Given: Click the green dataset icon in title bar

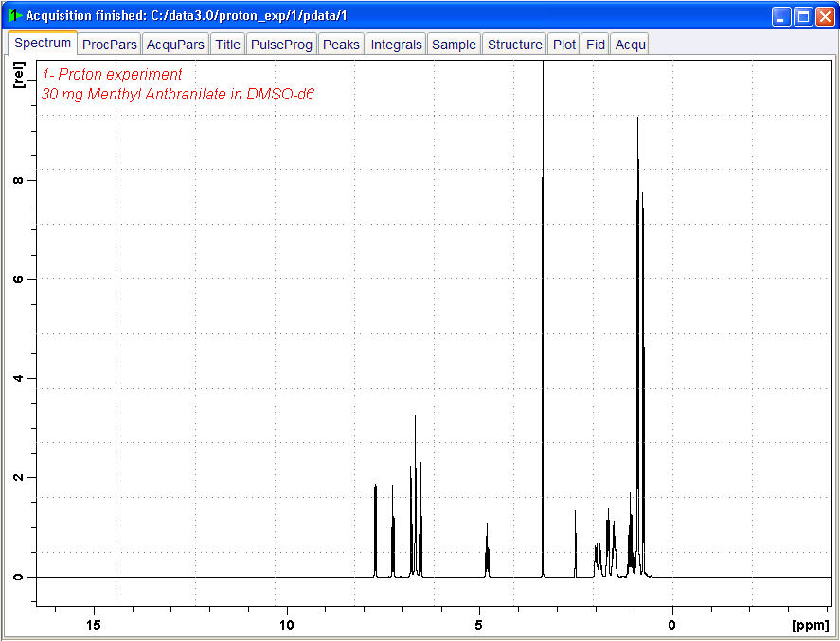Looking at the screenshot, I should click(x=15, y=15).
